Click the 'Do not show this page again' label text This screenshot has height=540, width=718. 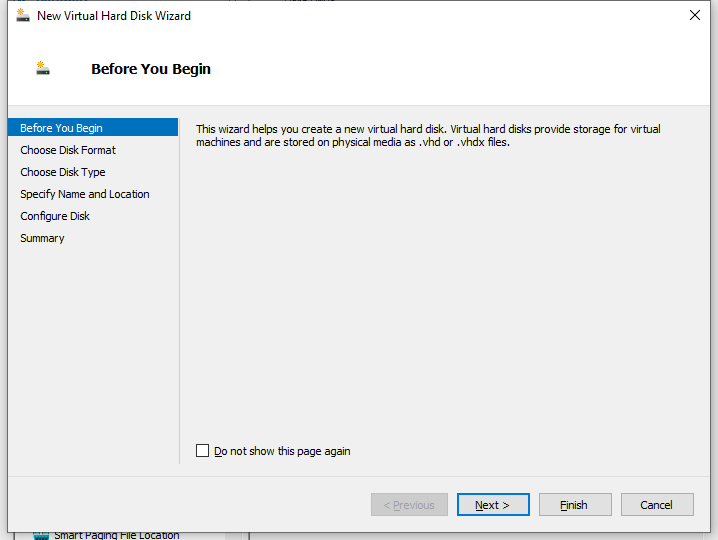pos(282,451)
